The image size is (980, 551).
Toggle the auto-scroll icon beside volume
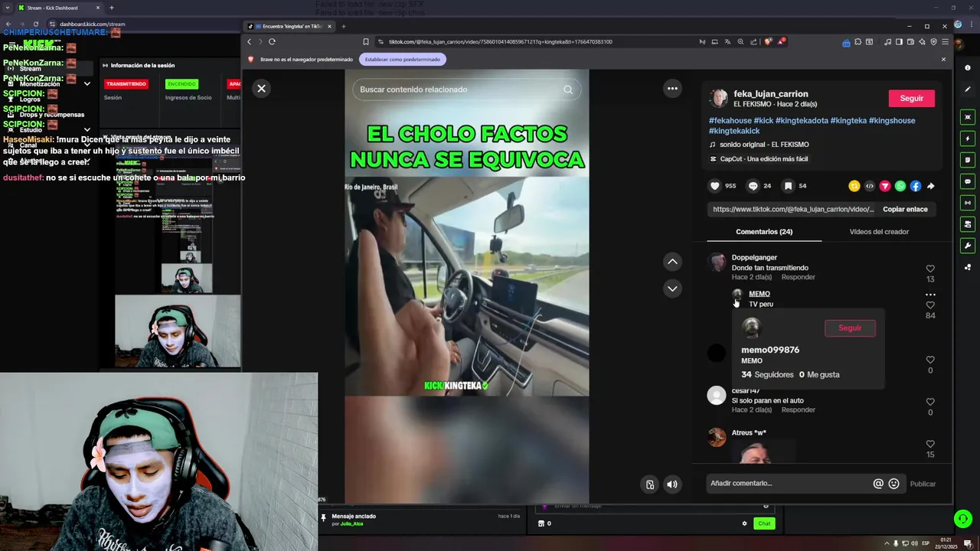point(650,484)
